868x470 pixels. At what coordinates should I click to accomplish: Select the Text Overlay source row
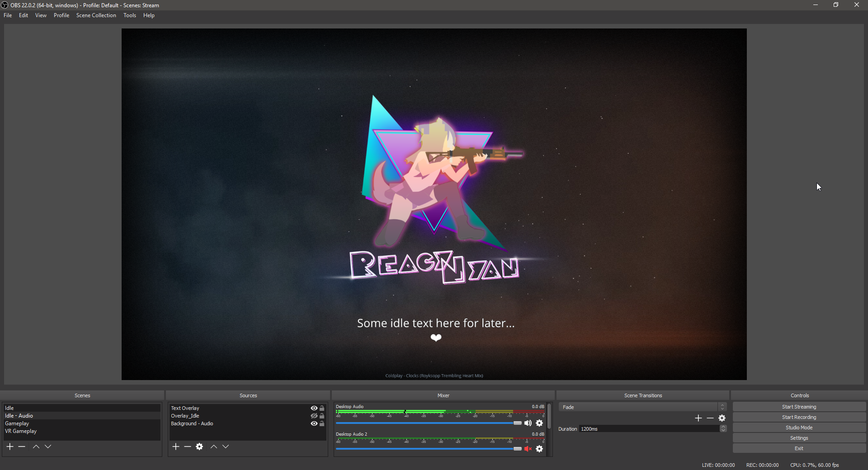point(248,408)
